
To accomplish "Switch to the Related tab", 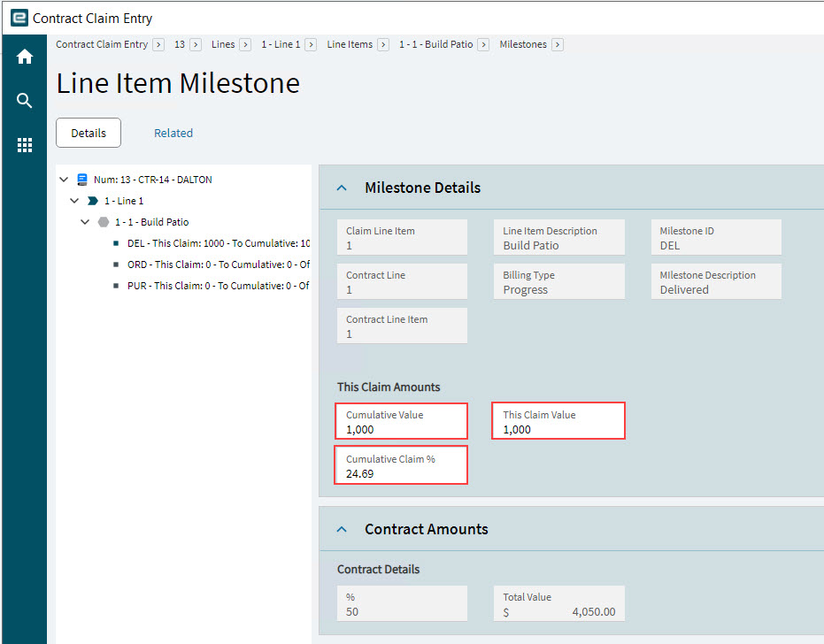I will (173, 133).
